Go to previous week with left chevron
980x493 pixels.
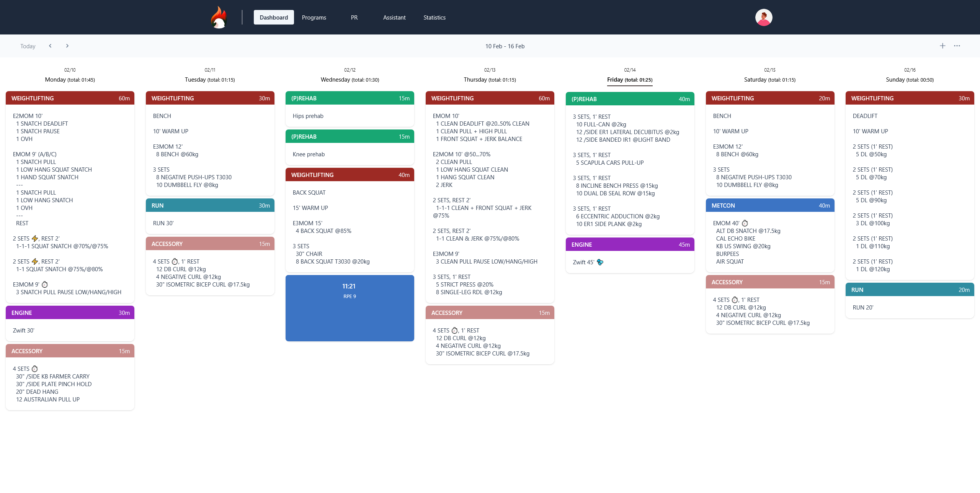50,46
